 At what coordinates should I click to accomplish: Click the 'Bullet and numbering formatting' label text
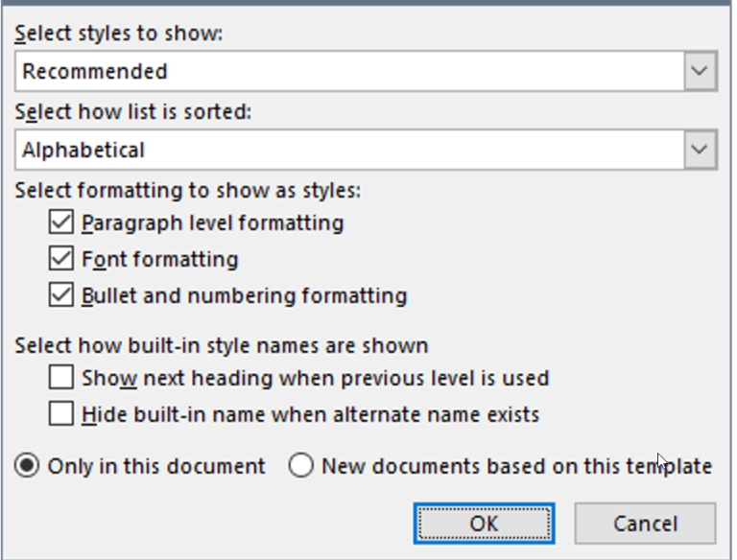(x=245, y=296)
